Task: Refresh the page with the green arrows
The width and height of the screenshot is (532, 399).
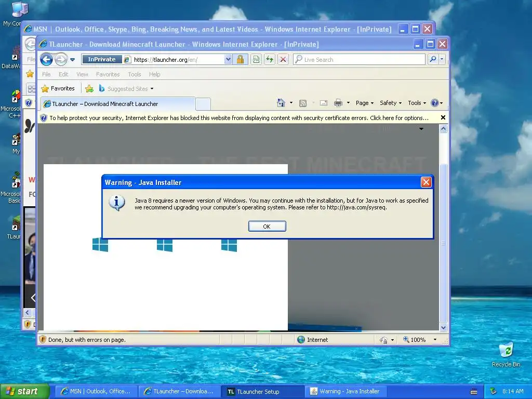Action: pos(270,59)
